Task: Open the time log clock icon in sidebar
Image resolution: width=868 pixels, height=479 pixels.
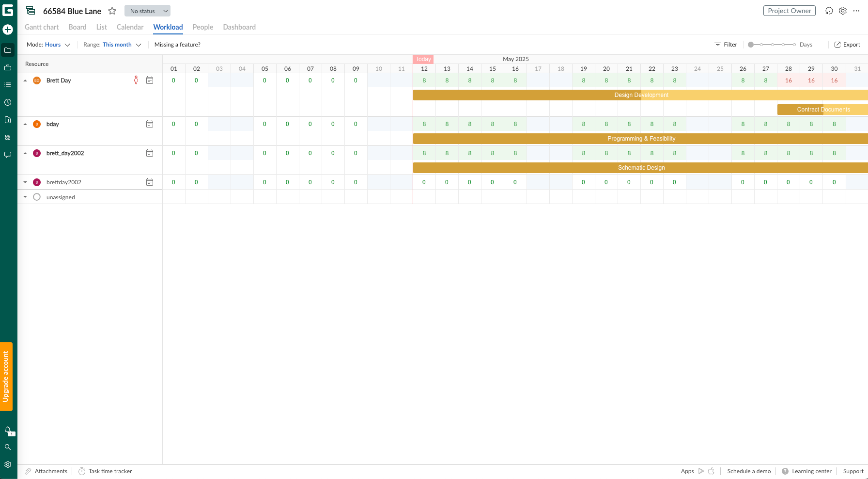Action: pos(8,102)
